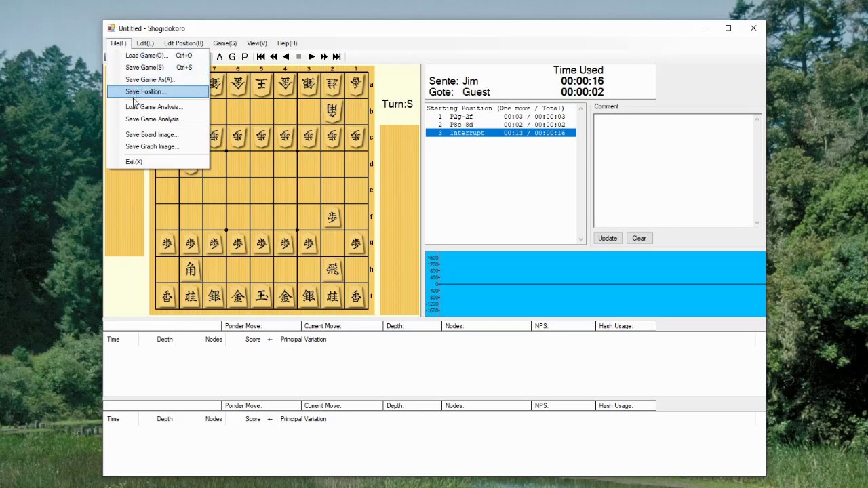Image resolution: width=868 pixels, height=488 pixels.
Task: Rewind several moves with the double-left arrow
Action: click(x=273, y=57)
